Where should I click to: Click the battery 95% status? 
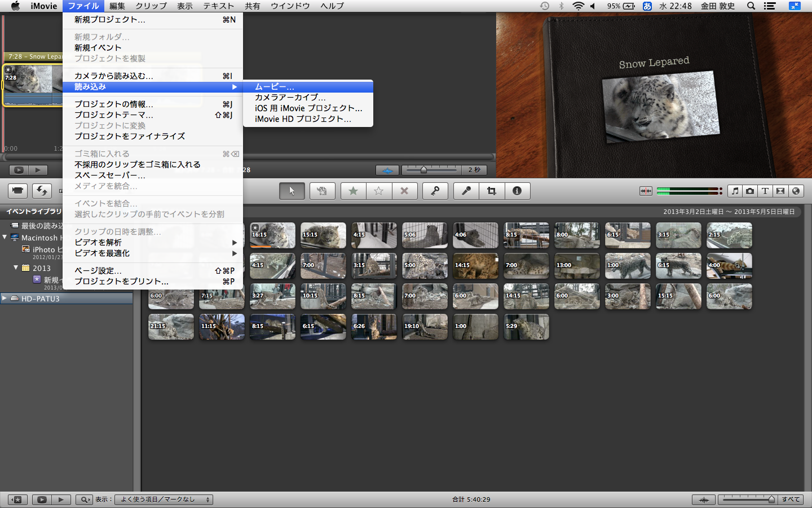click(x=621, y=6)
